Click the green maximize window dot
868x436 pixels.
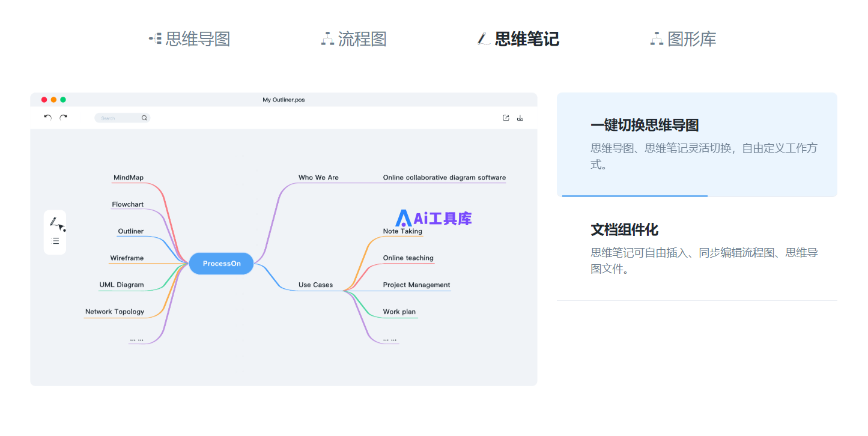coord(63,100)
